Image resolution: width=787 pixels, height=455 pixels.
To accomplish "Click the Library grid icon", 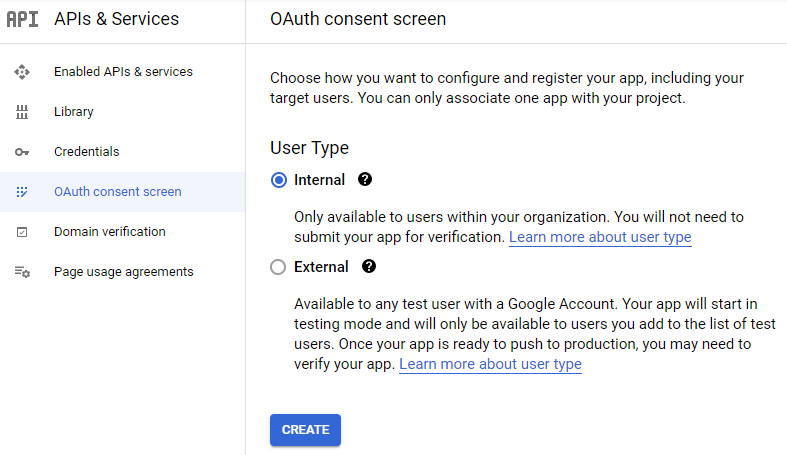I will (22, 112).
